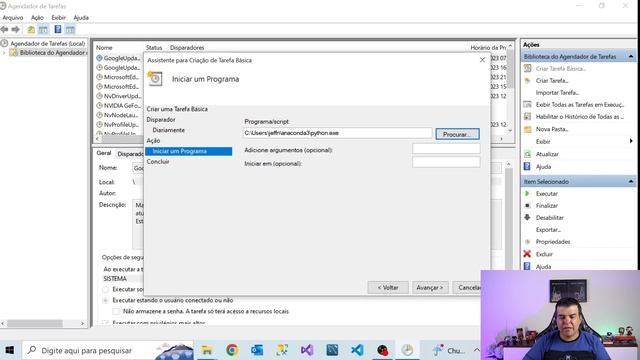
Task: Click the Task Scheduler clock taskbar icon
Action: [x=407, y=350]
